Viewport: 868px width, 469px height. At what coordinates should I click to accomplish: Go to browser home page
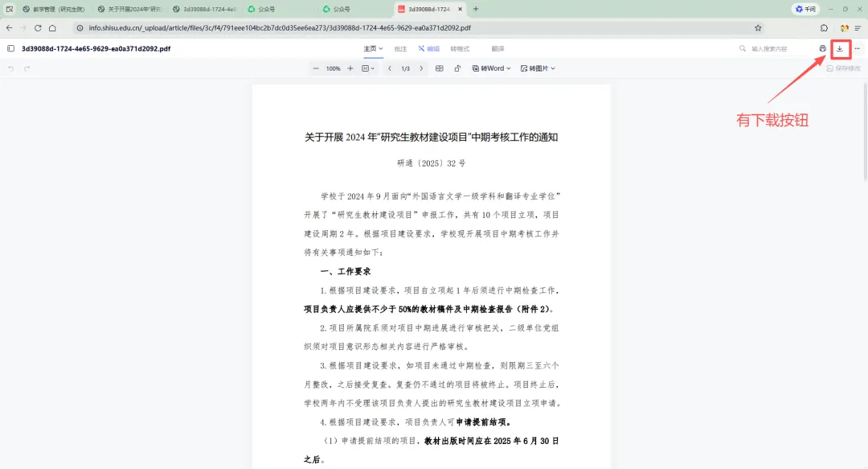click(x=52, y=27)
